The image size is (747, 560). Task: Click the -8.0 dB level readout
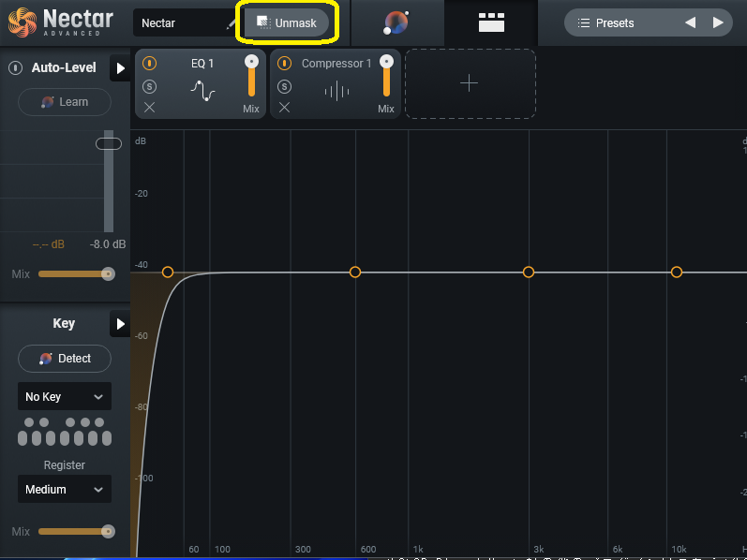(x=108, y=244)
